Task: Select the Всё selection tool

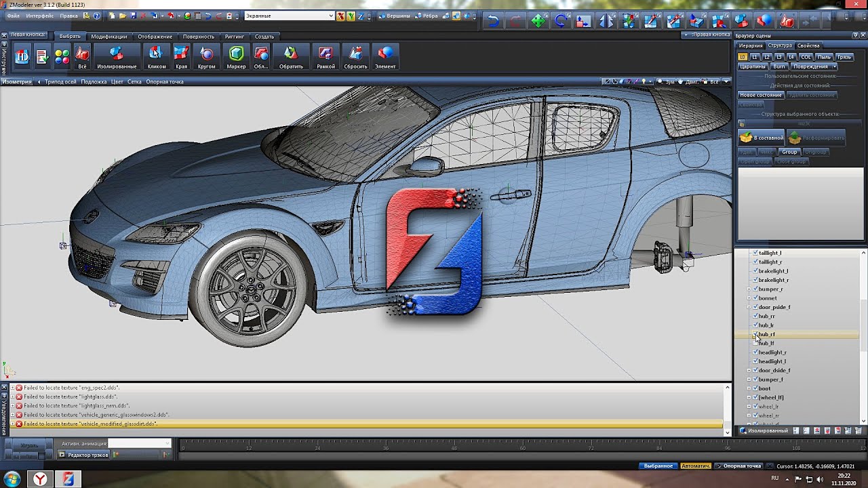Action: pyautogui.click(x=82, y=57)
